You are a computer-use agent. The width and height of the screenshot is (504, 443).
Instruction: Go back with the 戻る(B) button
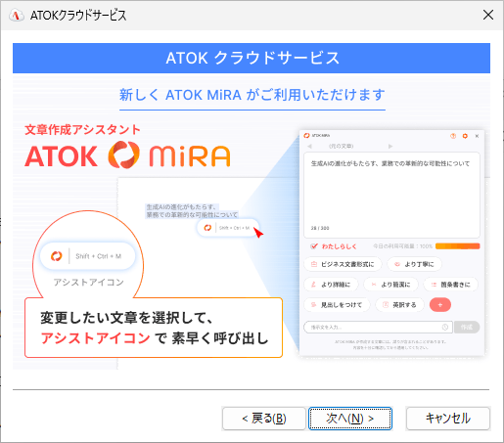pyautogui.click(x=264, y=419)
